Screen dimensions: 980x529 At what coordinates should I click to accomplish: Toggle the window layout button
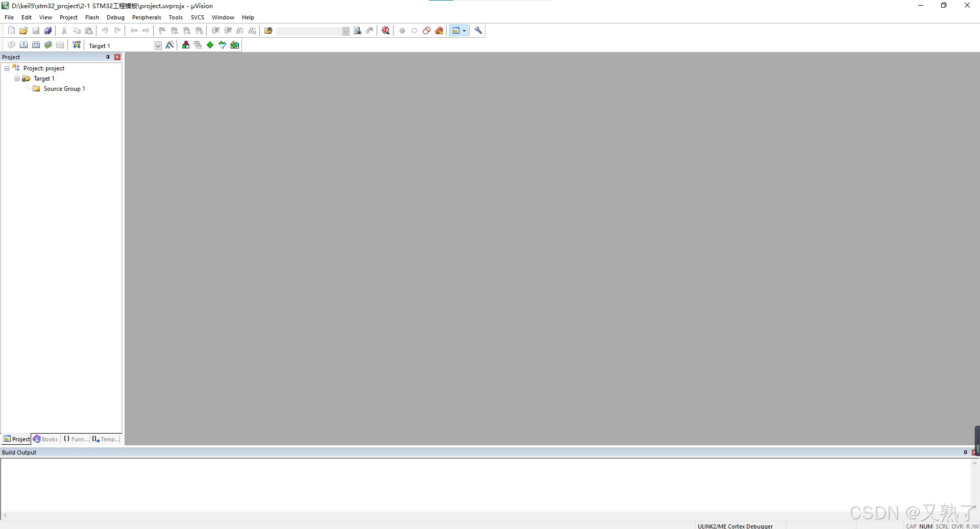(456, 31)
